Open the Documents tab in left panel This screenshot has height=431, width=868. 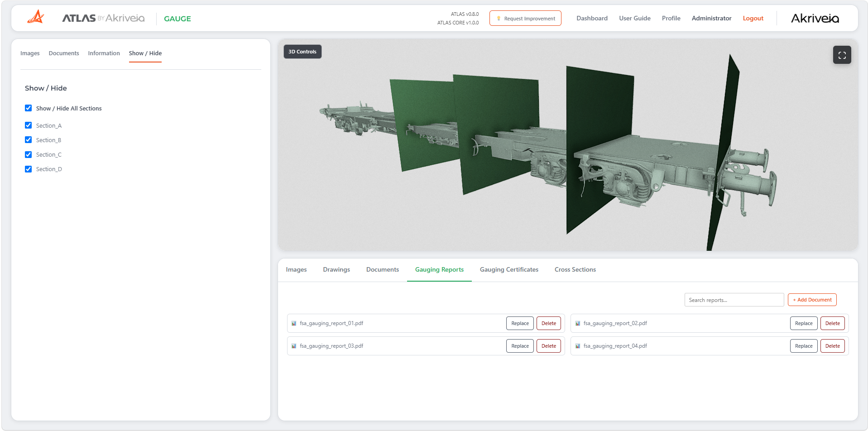pos(64,53)
